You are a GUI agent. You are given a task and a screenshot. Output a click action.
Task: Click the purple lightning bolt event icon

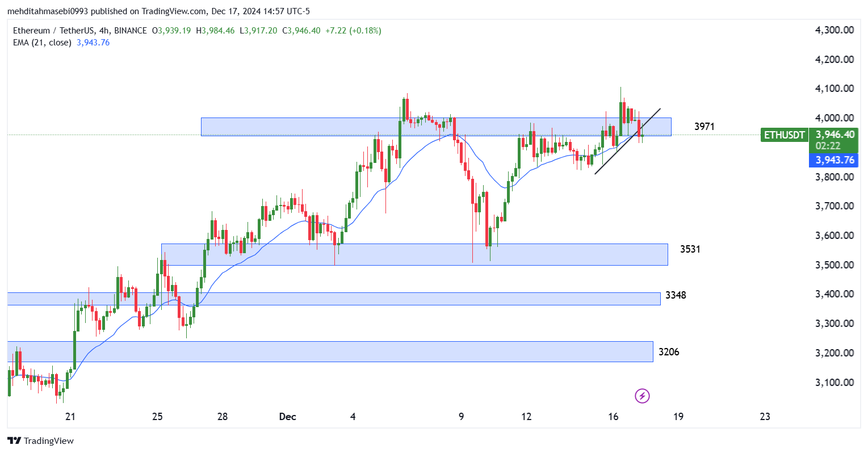642,396
